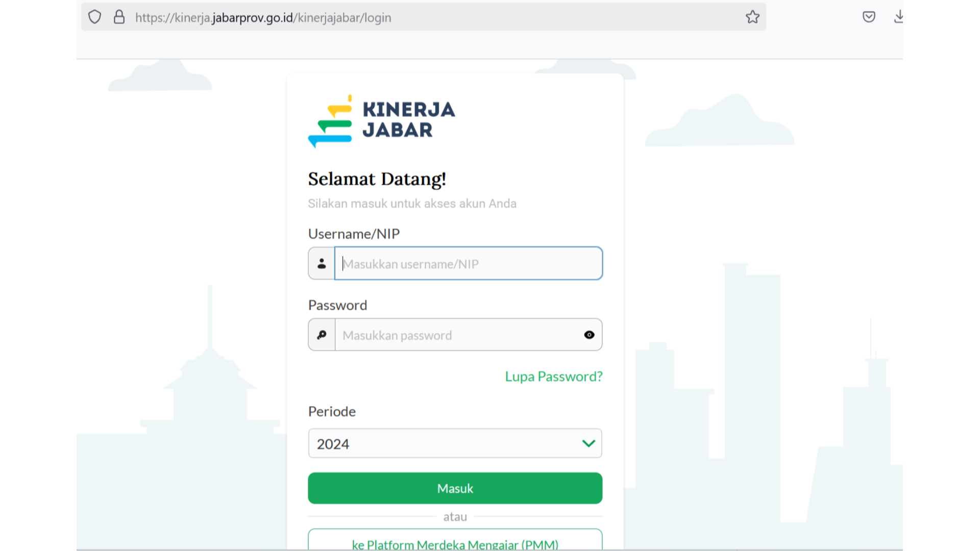The height and width of the screenshot is (551, 980).
Task: Open the downloads arrow icon
Action: (898, 17)
